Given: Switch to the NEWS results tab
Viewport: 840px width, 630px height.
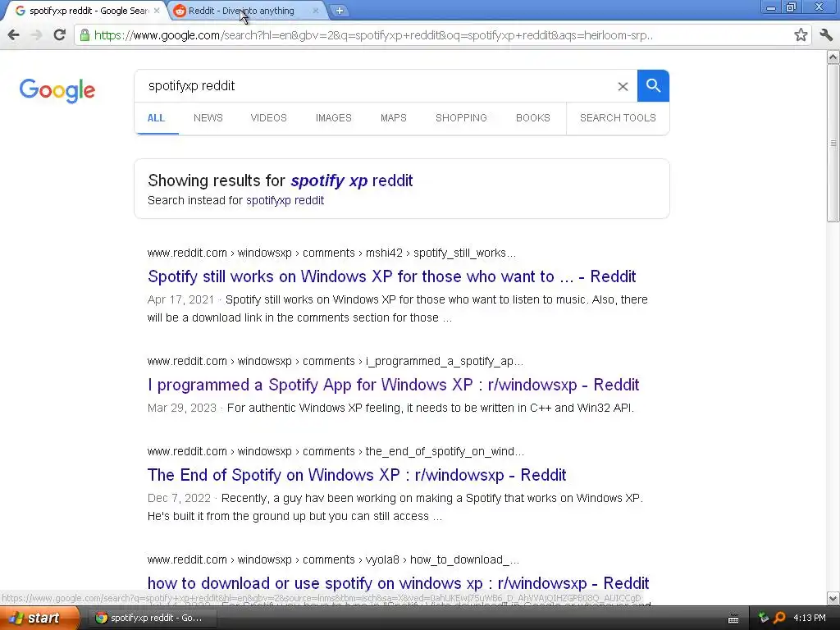Looking at the screenshot, I should [x=208, y=118].
